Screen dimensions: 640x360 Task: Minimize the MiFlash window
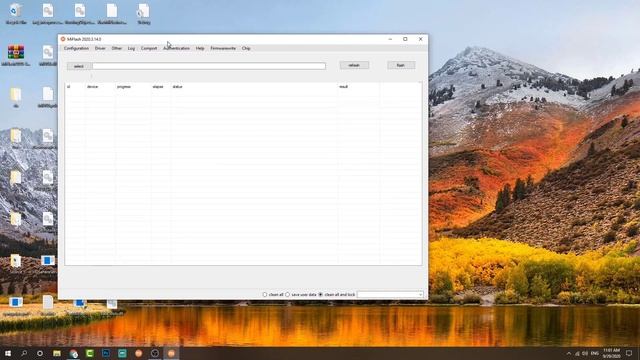tap(390, 39)
